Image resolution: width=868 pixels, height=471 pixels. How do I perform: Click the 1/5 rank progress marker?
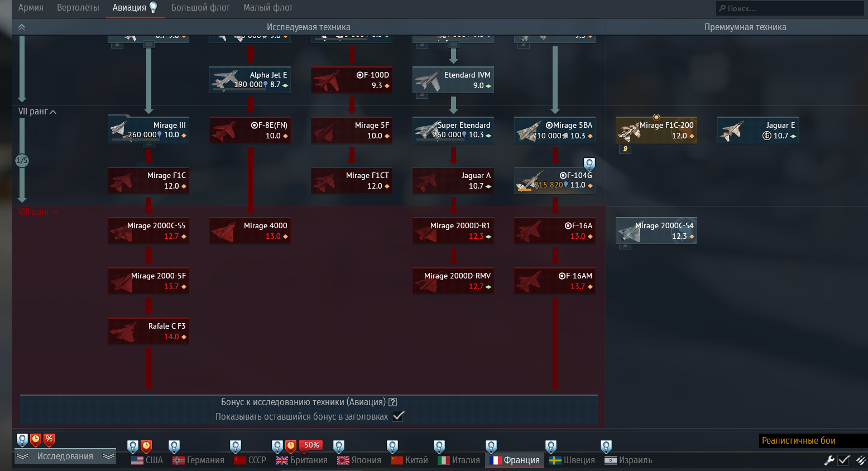tap(22, 161)
